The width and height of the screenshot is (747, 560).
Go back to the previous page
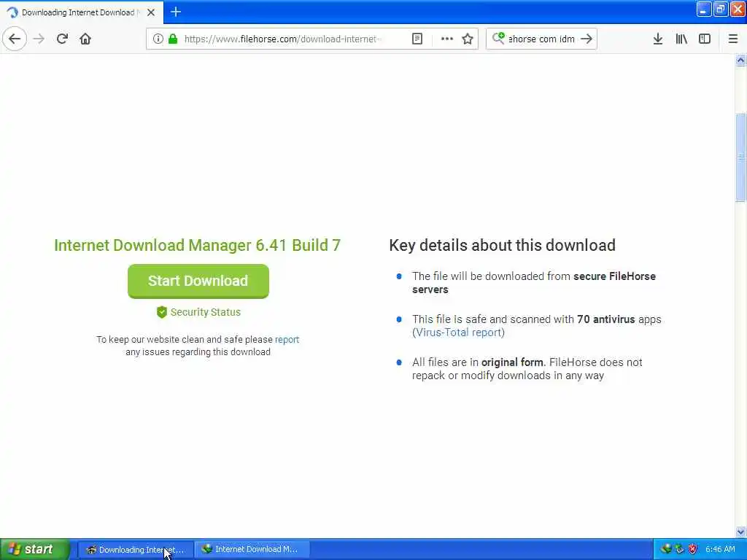[15, 39]
